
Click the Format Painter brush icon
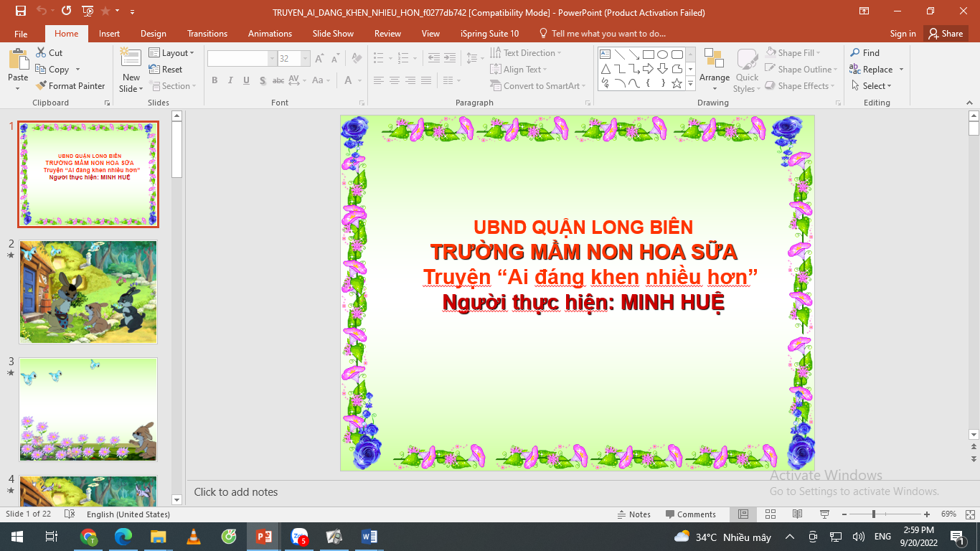tap(41, 86)
